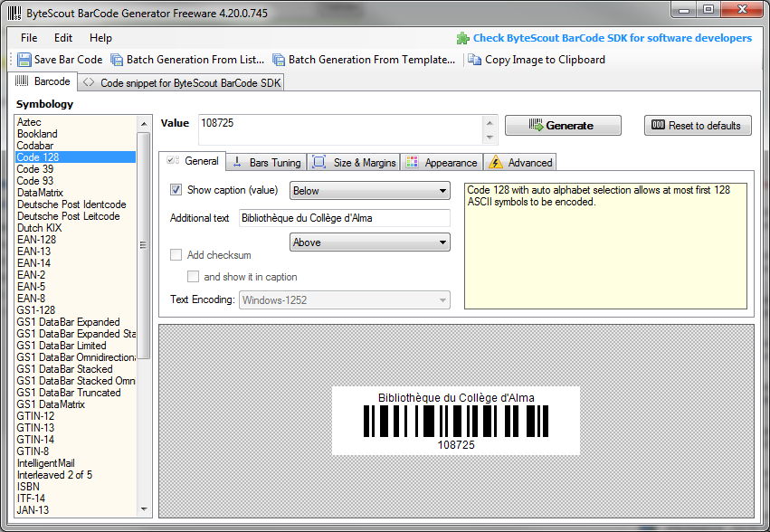
Task: Open the Text Encoding Windows-1252 dropdown
Action: [344, 300]
